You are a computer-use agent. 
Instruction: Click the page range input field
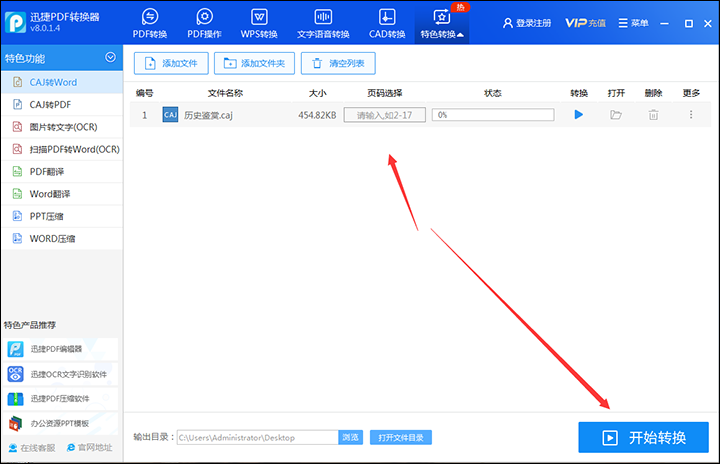point(385,115)
